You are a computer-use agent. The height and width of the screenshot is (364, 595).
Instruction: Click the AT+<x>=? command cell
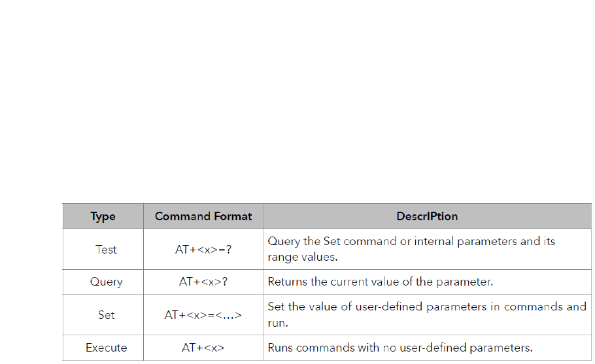point(203,250)
